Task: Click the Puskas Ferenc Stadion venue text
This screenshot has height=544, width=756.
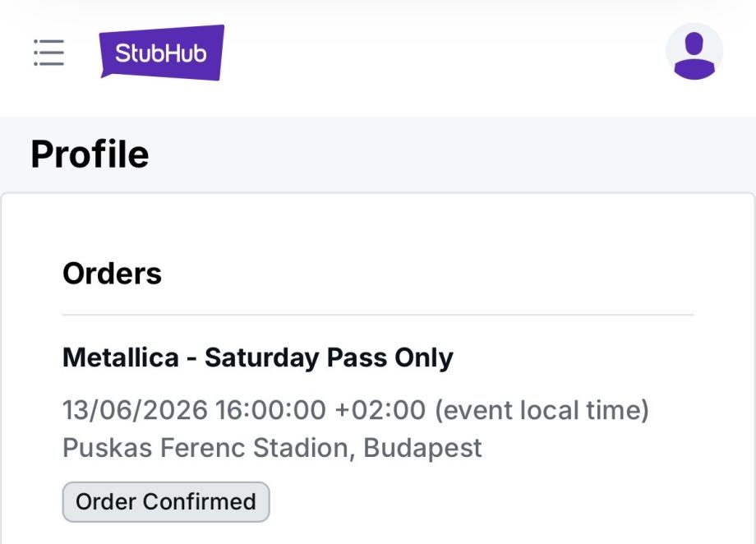Action: pyautogui.click(x=271, y=448)
